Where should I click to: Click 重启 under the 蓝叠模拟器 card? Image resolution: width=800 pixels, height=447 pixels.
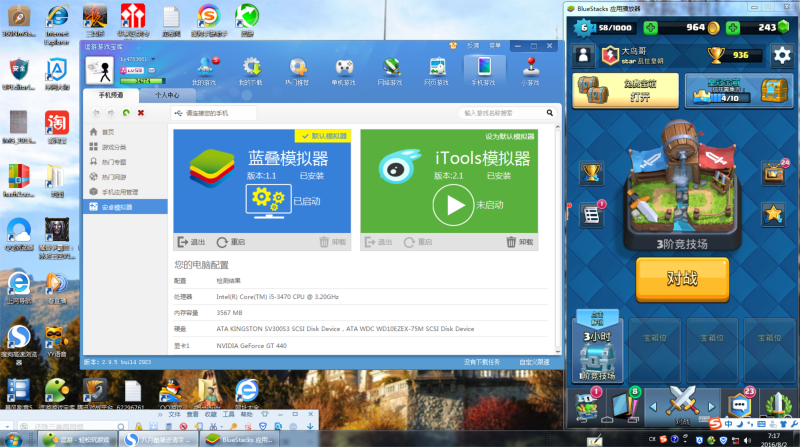(x=231, y=242)
